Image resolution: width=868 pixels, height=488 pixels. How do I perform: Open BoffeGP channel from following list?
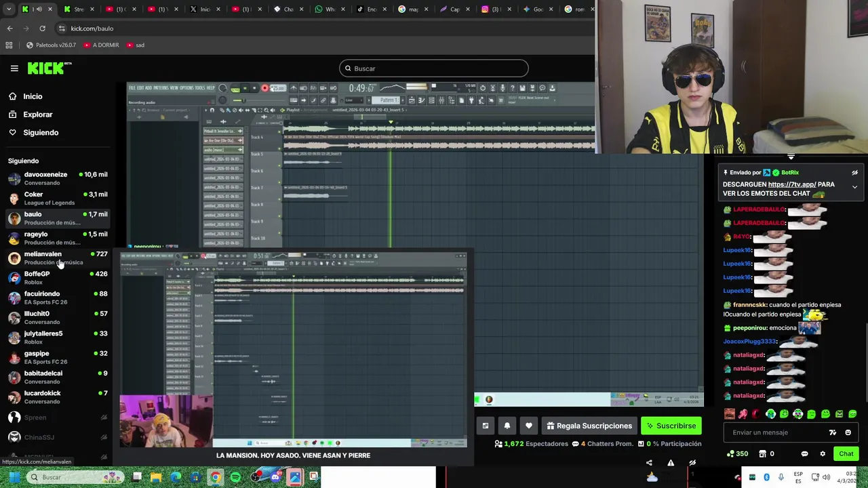(58, 277)
